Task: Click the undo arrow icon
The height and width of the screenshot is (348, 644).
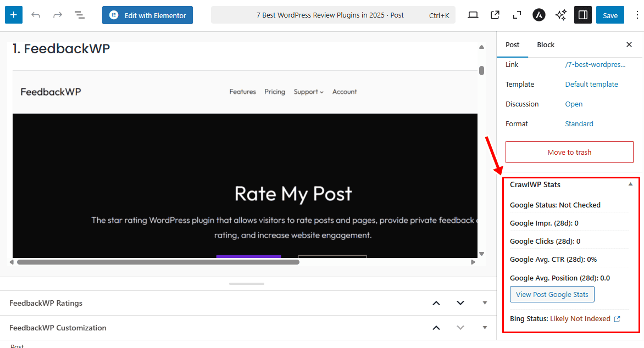Action: pyautogui.click(x=36, y=15)
